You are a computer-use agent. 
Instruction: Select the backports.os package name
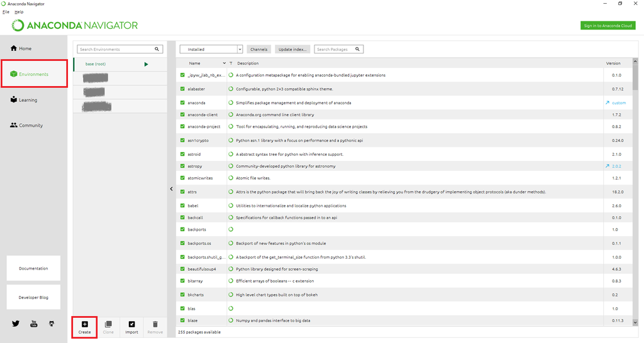point(199,243)
